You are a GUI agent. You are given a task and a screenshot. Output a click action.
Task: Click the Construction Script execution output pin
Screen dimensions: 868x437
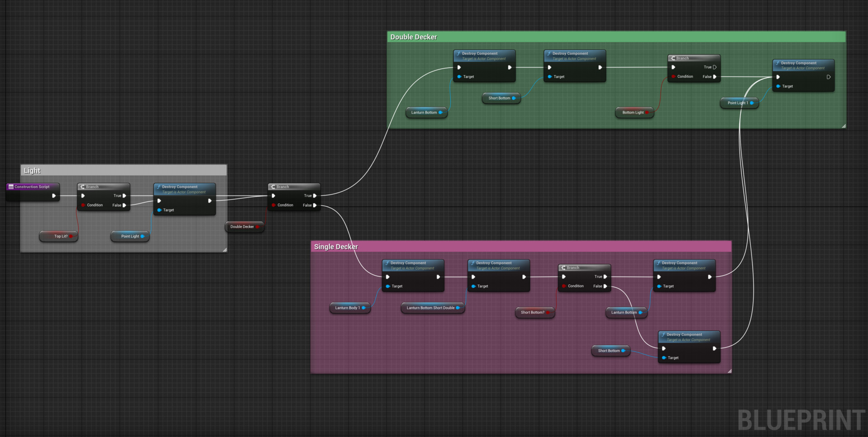(x=54, y=196)
